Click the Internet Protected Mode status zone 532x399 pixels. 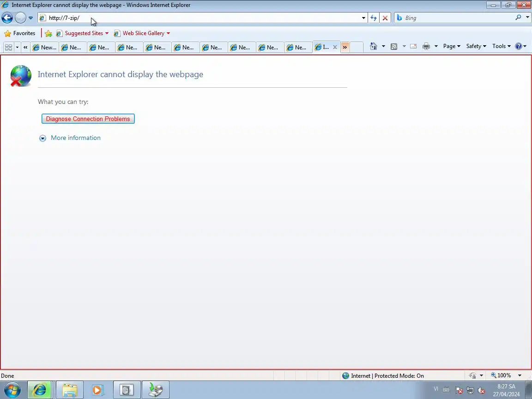383,375
